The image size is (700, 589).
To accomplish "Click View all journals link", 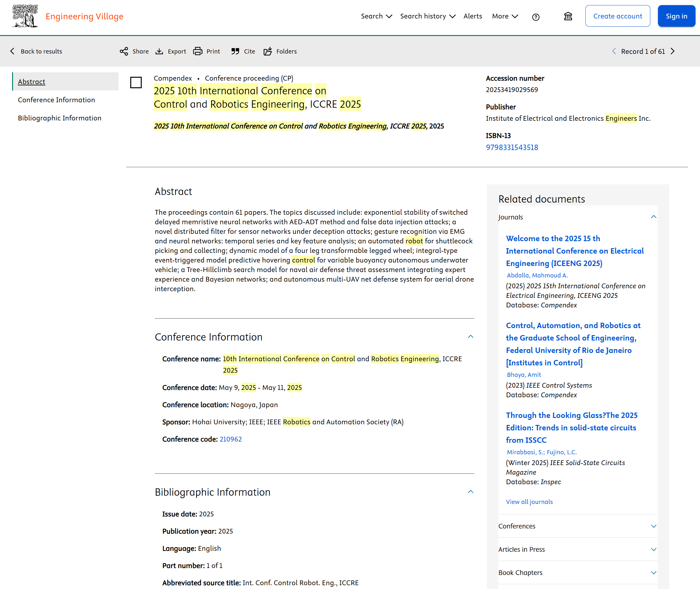I will click(529, 501).
